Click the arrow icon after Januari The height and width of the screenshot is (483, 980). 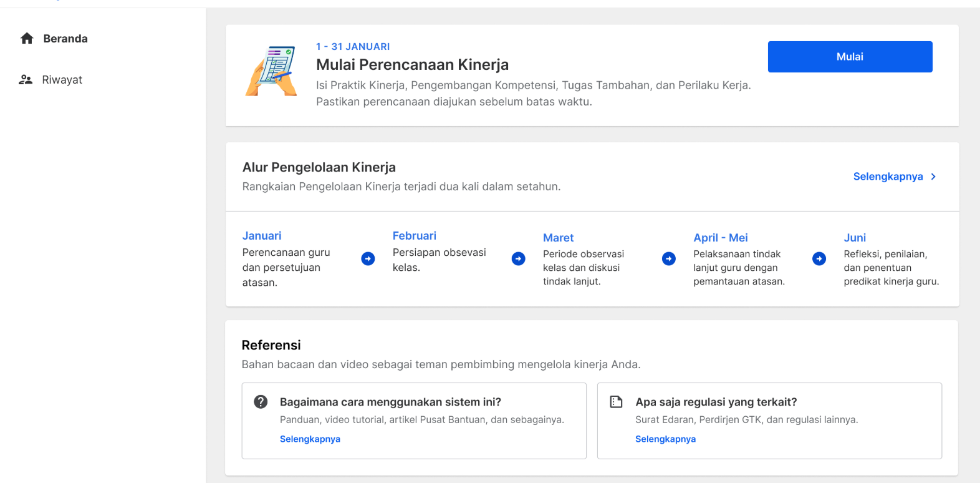368,258
